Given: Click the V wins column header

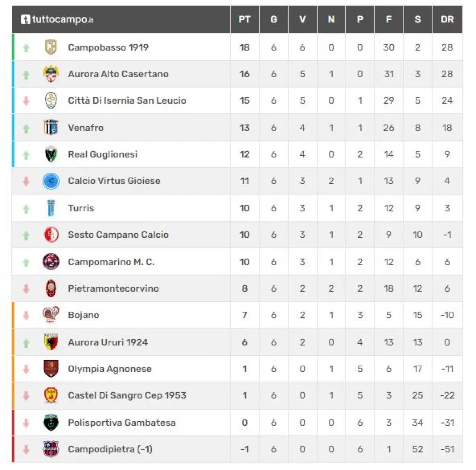Looking at the screenshot, I should 302,19.
